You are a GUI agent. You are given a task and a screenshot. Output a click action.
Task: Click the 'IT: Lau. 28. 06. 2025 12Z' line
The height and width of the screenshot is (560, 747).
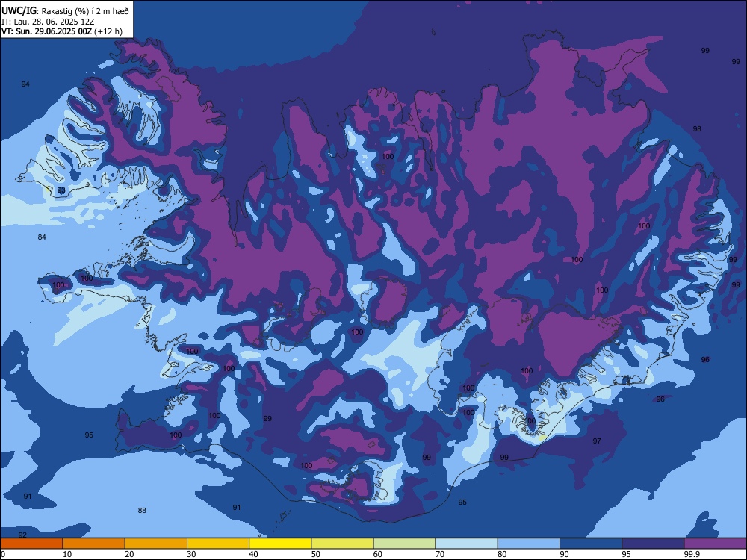[48, 22]
